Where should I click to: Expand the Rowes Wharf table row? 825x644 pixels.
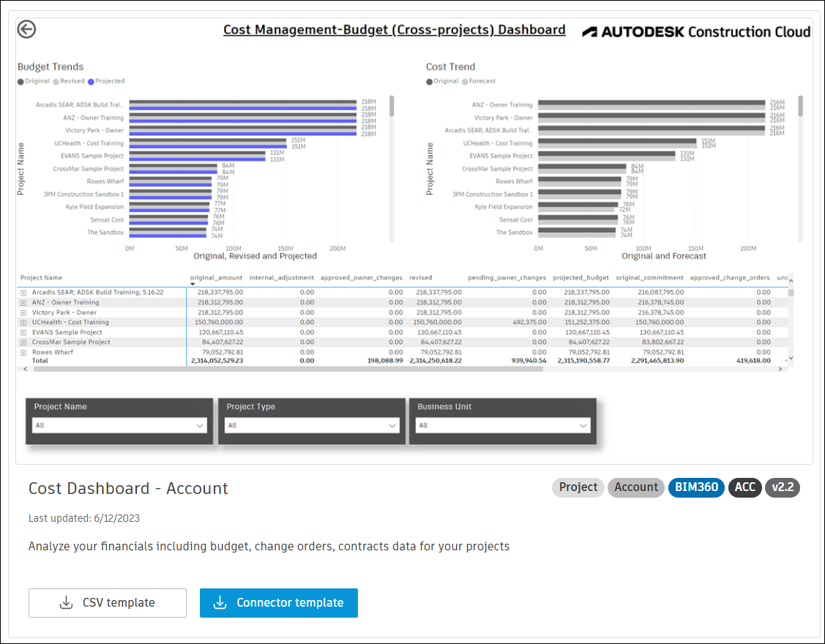click(x=23, y=353)
